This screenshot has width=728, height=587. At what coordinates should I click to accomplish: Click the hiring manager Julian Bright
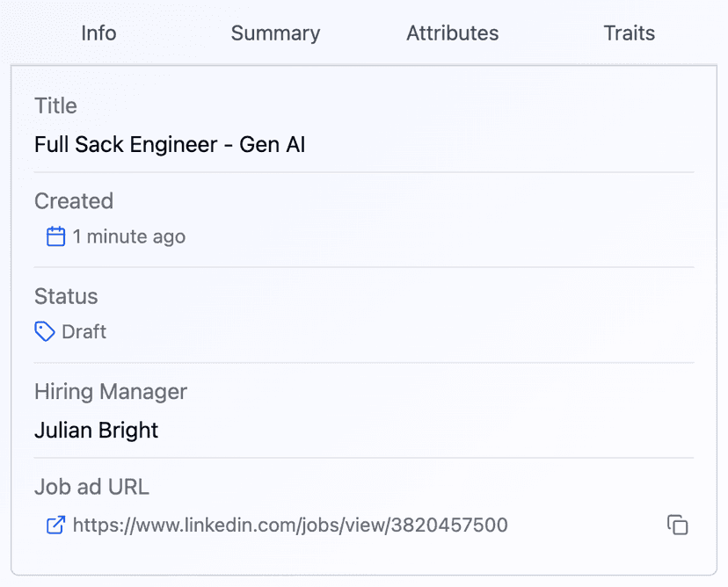(96, 431)
